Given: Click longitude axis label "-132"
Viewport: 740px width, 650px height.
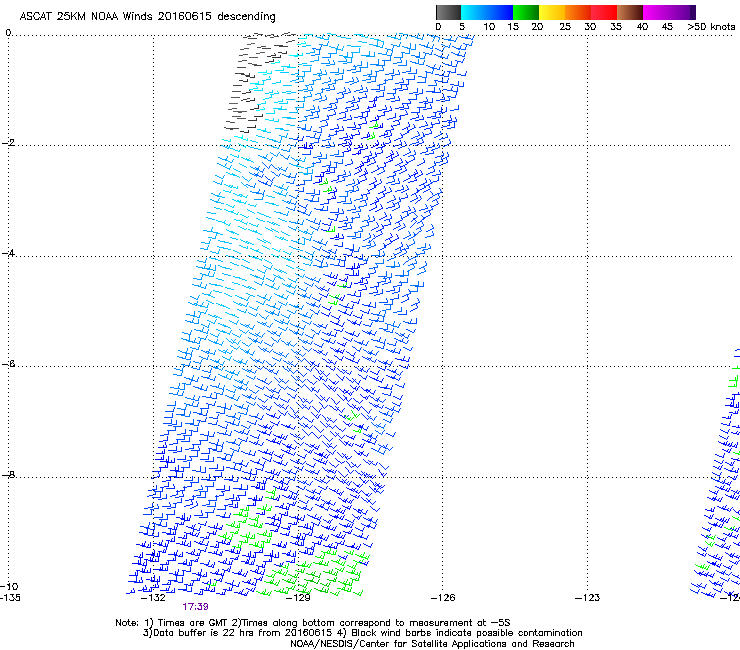Looking at the screenshot, I should (153, 598).
